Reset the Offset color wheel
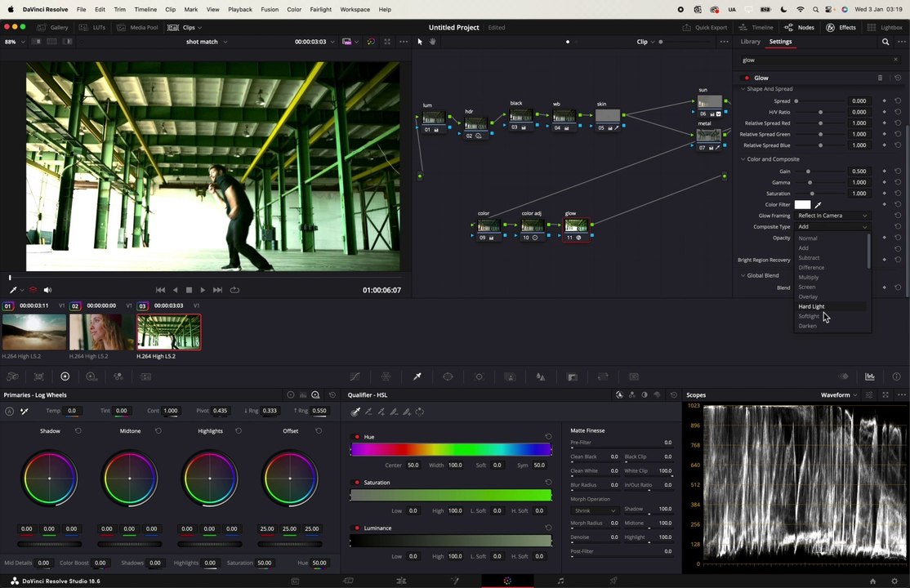 (319, 430)
